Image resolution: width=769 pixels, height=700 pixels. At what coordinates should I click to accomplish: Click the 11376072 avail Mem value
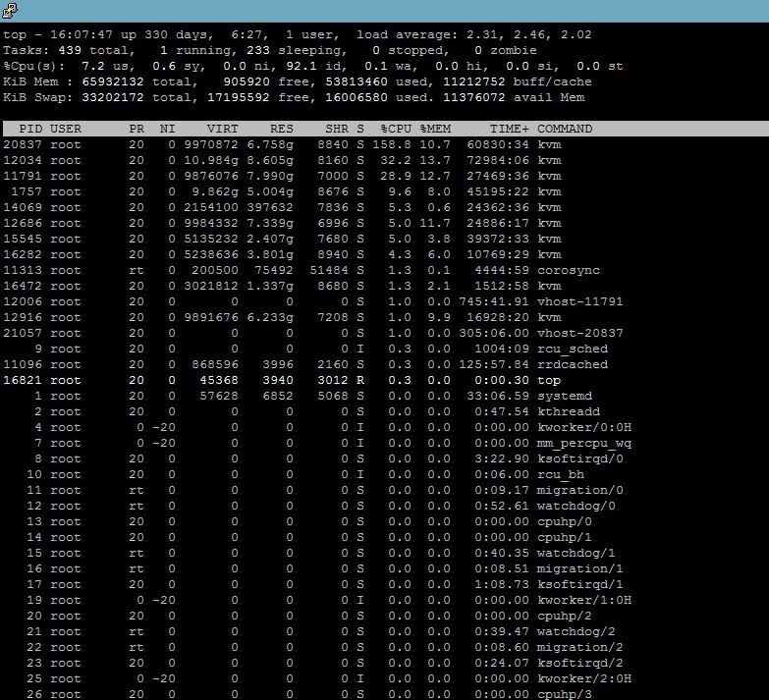click(x=474, y=97)
